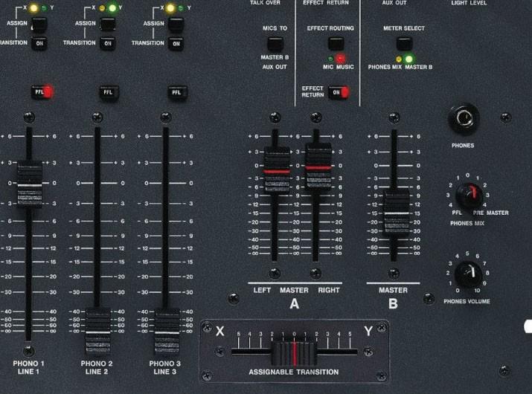The height and width of the screenshot is (394, 532).
Task: Toggle PHONO 2 channel TRANSITION ON switch
Action: point(108,43)
